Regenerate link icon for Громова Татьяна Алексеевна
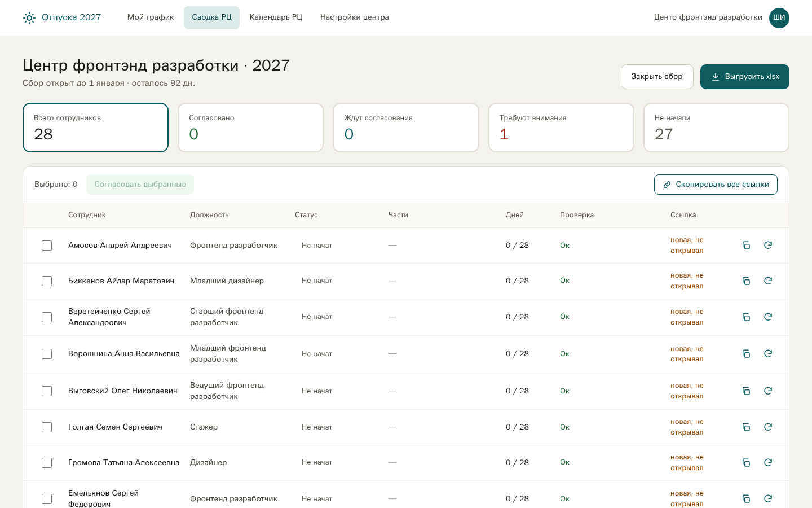Image resolution: width=812 pixels, height=508 pixels. [x=768, y=463]
